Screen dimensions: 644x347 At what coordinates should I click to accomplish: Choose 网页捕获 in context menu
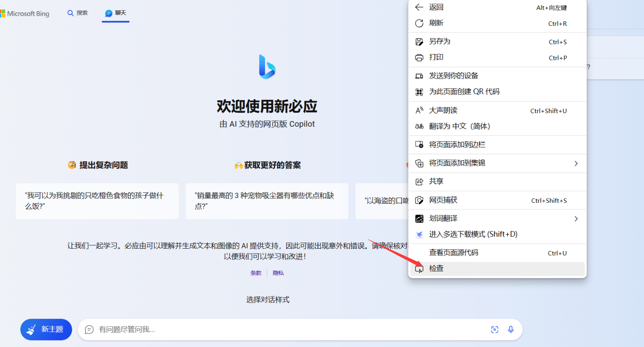[x=497, y=200]
